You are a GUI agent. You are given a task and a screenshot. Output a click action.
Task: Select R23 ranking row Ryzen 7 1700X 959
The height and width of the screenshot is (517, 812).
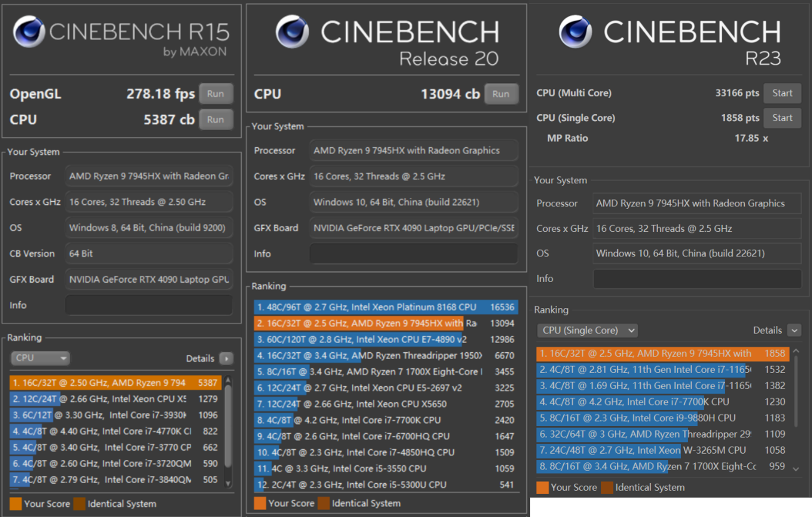(x=663, y=466)
